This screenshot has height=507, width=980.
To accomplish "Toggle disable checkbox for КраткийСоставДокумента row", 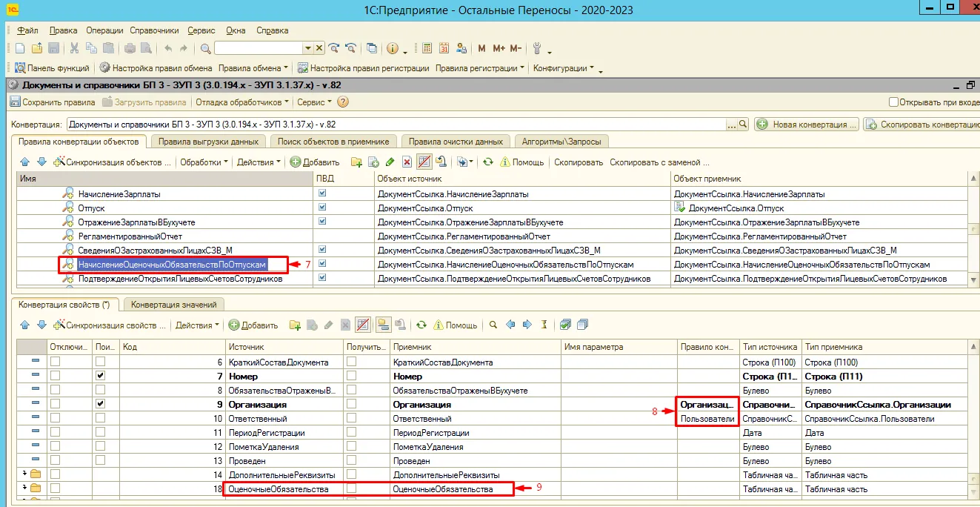I will click(x=55, y=362).
